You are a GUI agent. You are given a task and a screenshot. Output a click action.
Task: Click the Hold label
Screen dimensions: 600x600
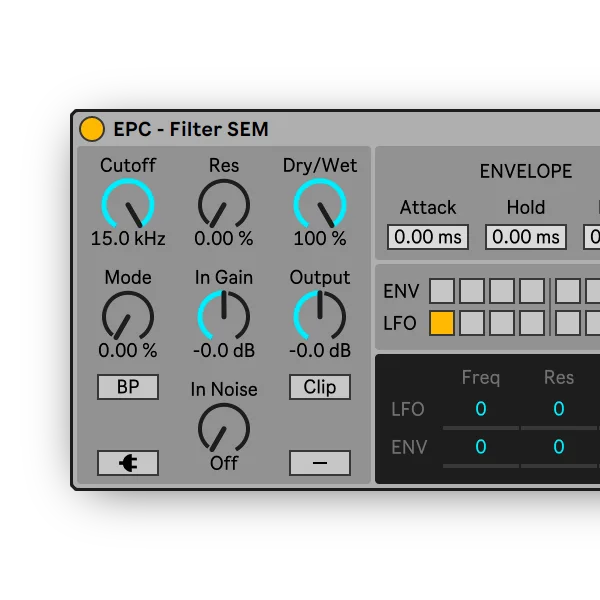pyautogui.click(x=526, y=207)
